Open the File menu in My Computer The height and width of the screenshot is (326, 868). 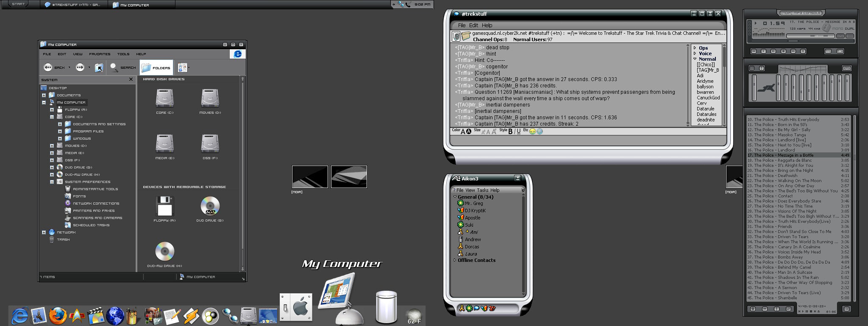click(x=47, y=54)
